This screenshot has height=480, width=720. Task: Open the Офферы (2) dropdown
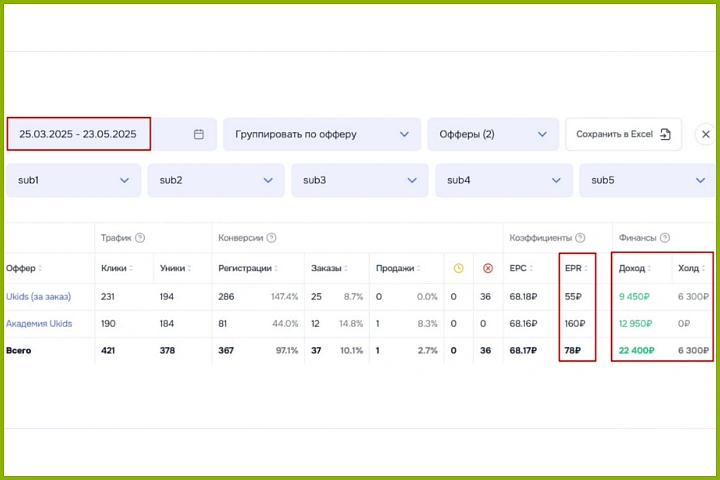click(x=491, y=134)
